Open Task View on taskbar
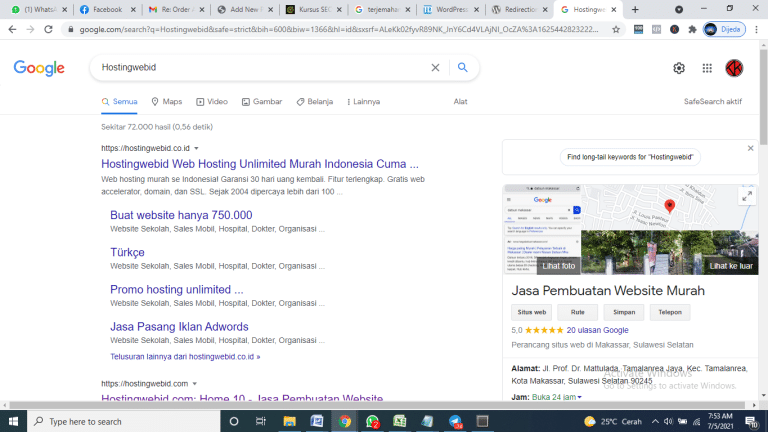Image resolution: width=768 pixels, height=432 pixels. pos(261,421)
